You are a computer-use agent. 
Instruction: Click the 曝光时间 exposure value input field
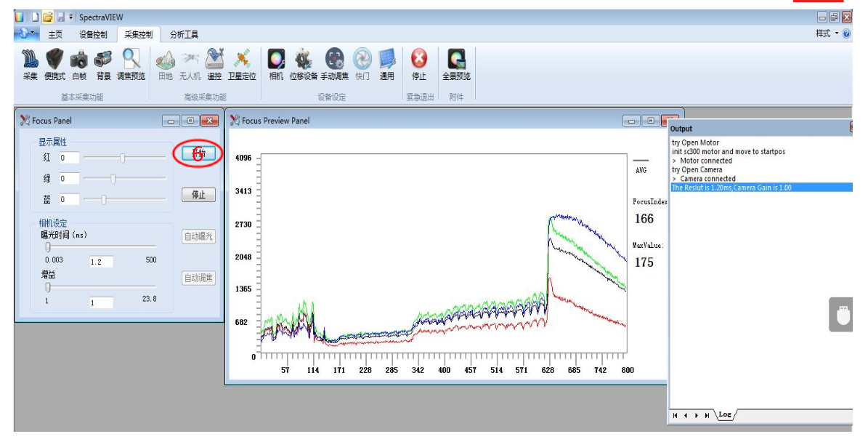[x=100, y=262]
